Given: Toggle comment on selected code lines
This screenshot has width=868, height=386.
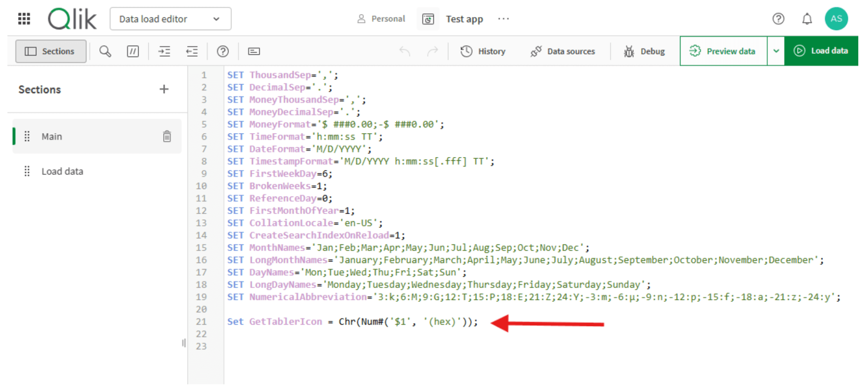Looking at the screenshot, I should click(x=133, y=51).
